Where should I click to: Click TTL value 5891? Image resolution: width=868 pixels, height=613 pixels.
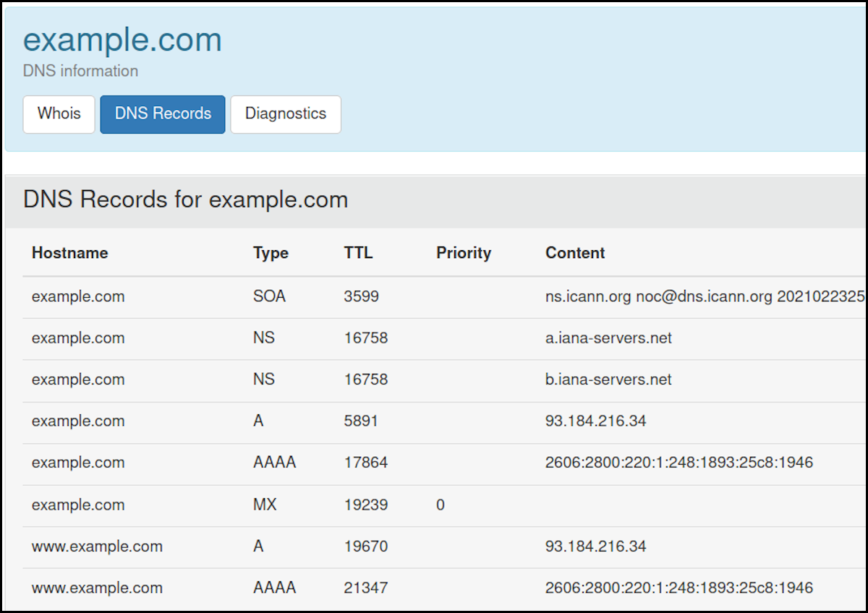click(x=361, y=421)
